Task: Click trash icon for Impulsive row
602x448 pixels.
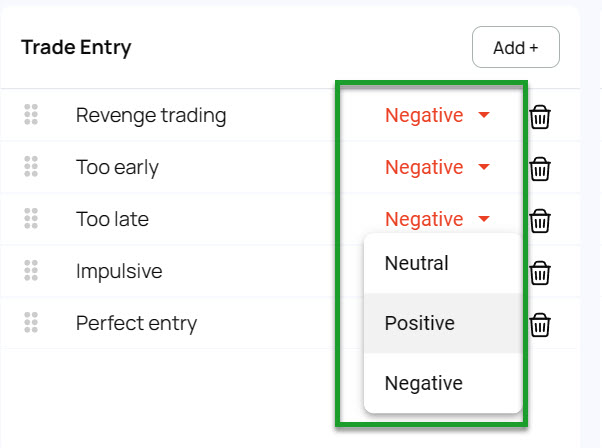Action: pyautogui.click(x=540, y=272)
